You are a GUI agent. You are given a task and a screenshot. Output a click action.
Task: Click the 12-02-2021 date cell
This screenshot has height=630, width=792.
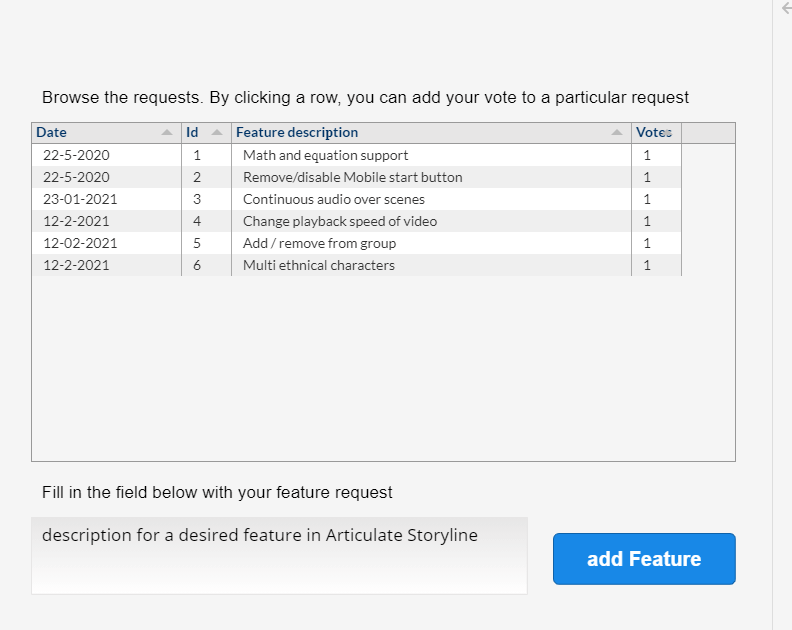click(80, 243)
